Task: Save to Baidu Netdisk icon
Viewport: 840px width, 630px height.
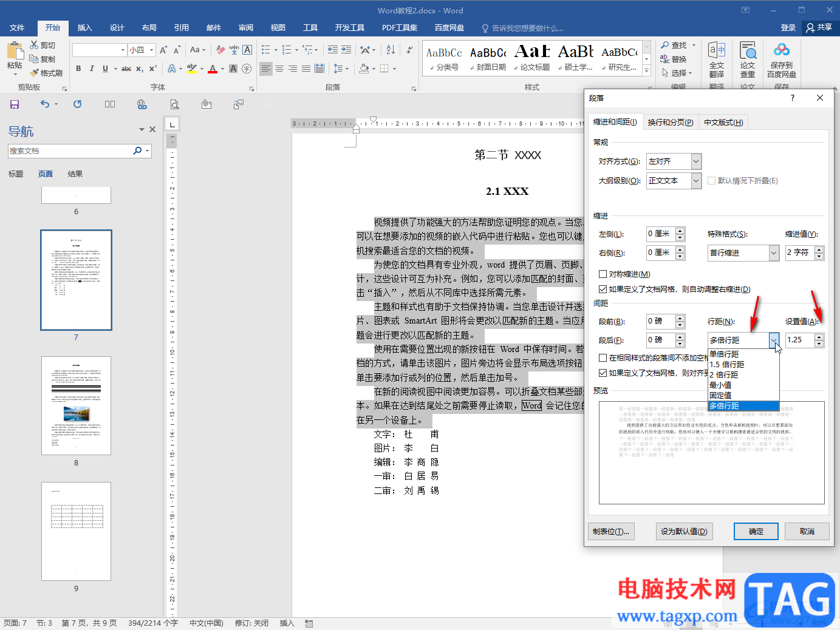Action: (x=782, y=59)
